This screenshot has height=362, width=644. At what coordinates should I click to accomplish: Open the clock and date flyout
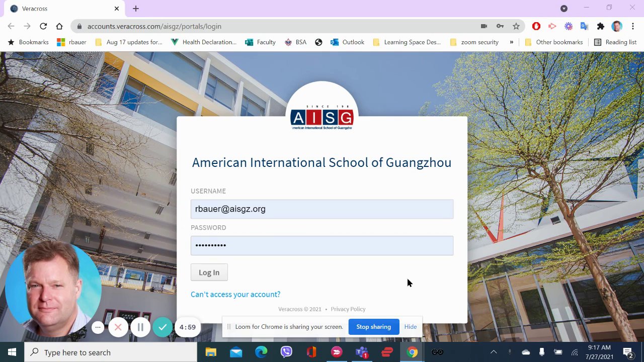[x=599, y=352]
